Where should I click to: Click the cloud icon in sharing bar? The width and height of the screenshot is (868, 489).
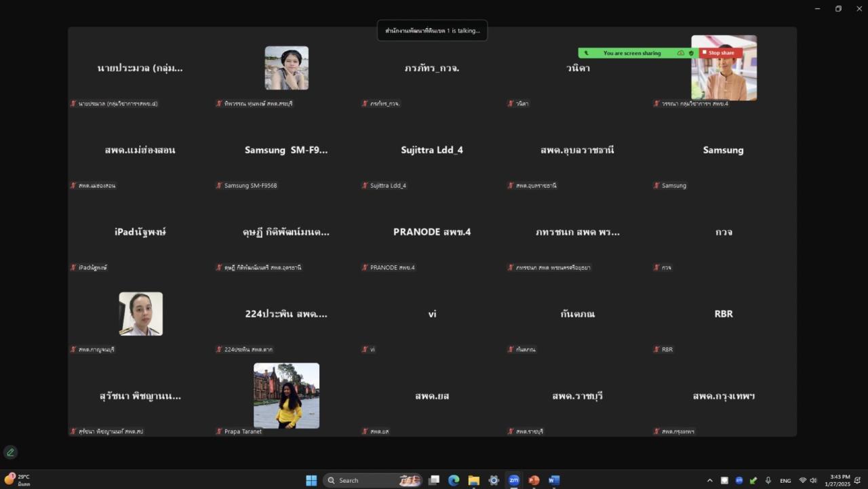(x=681, y=53)
